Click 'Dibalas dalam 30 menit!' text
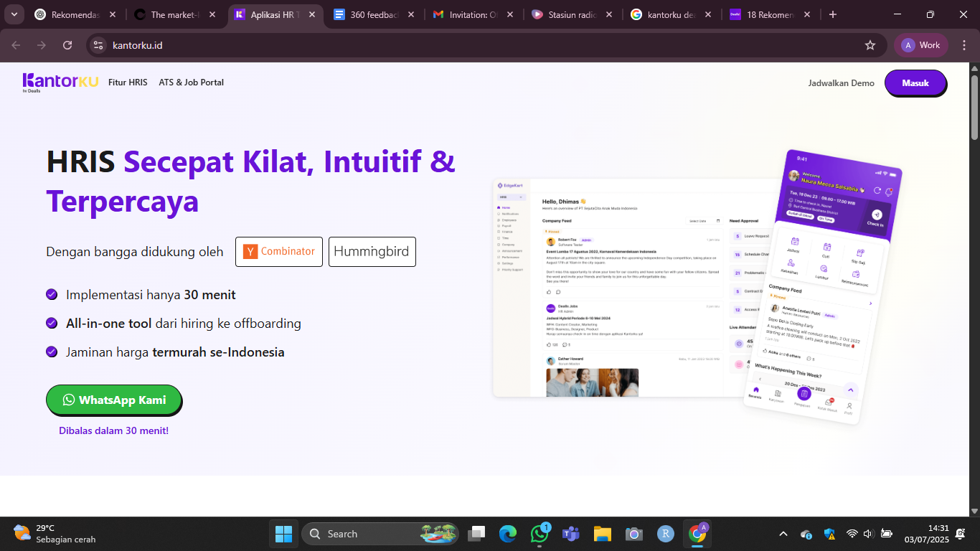 (x=113, y=430)
